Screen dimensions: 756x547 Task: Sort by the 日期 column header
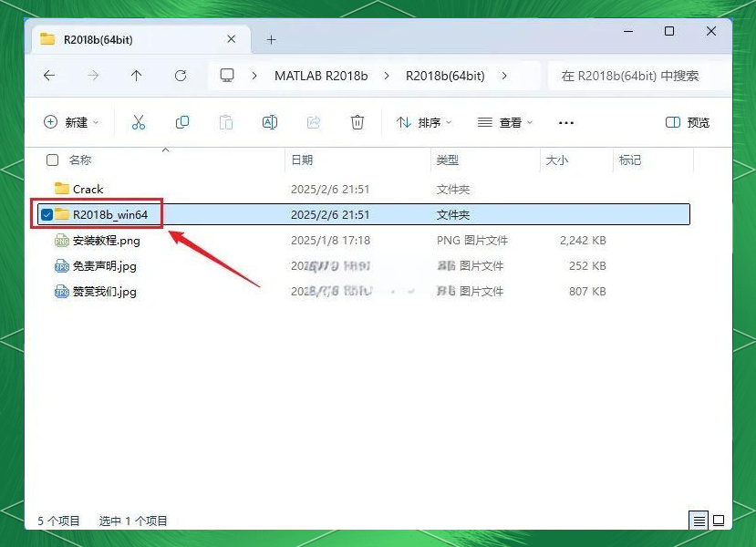302,160
